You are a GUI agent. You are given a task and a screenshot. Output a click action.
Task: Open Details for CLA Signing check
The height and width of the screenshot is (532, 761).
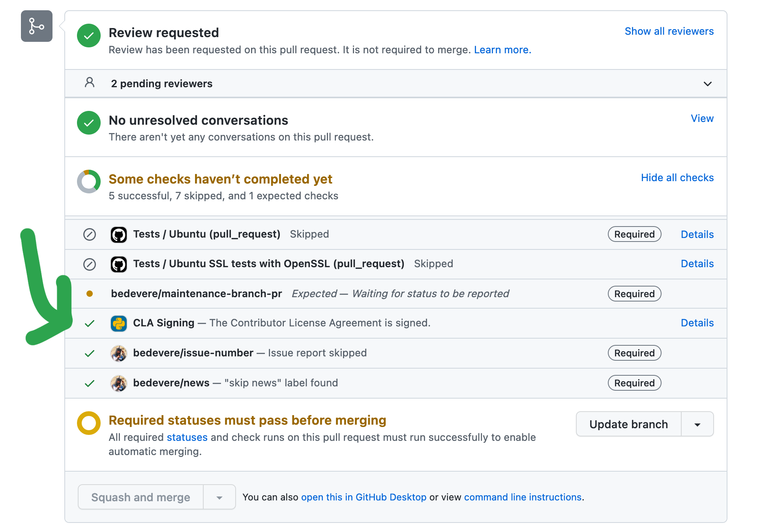click(697, 323)
